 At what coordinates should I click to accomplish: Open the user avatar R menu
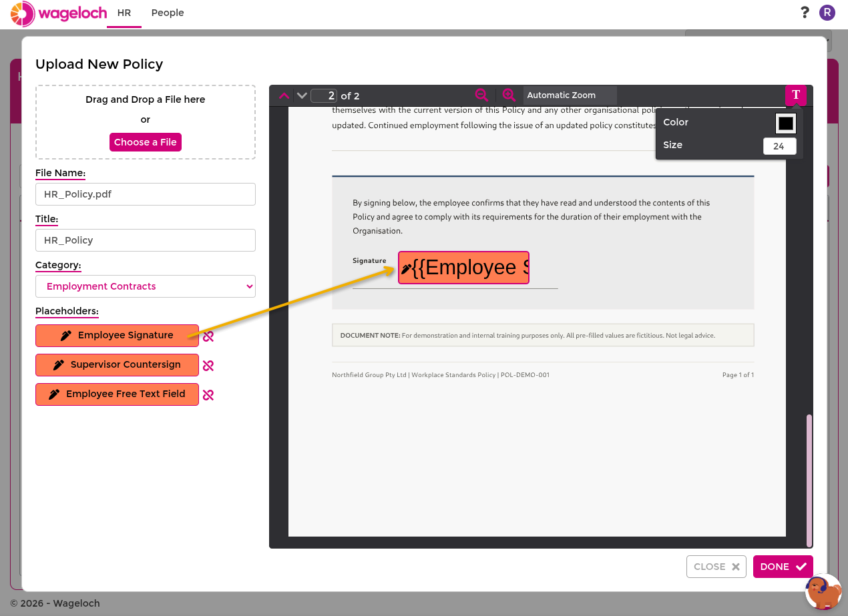827,13
